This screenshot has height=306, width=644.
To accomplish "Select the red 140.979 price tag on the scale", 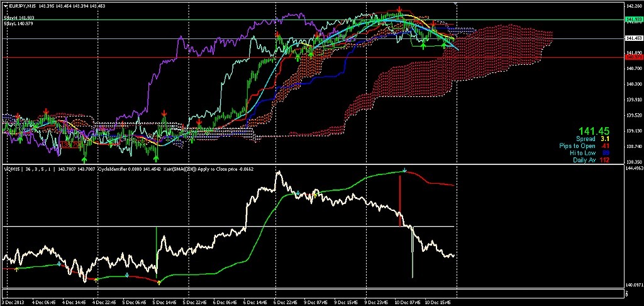I will 633,57.
